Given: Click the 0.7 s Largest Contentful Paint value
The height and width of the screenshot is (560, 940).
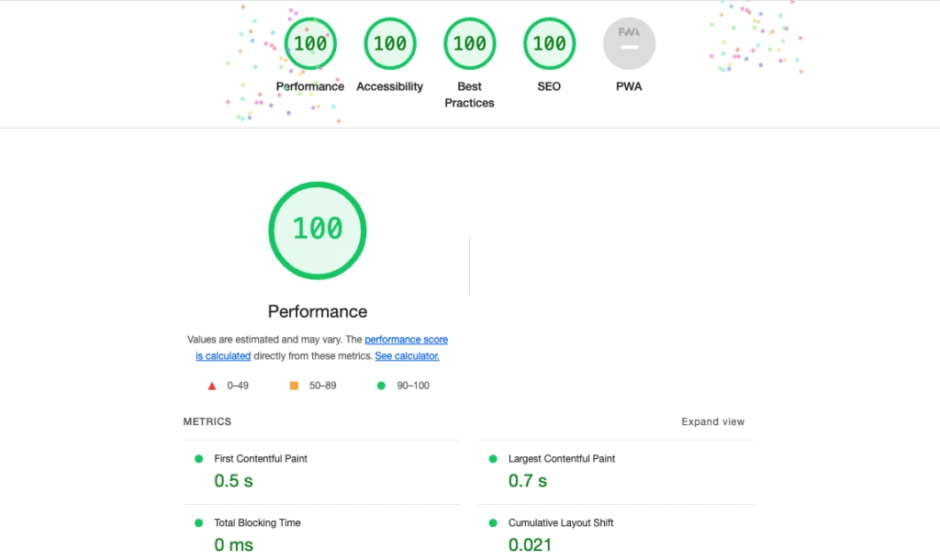Looking at the screenshot, I should point(528,481).
